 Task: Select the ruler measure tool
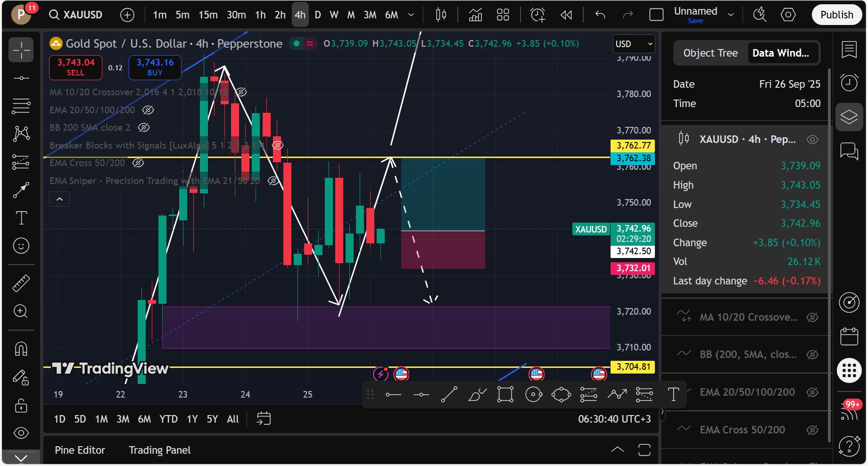click(21, 283)
